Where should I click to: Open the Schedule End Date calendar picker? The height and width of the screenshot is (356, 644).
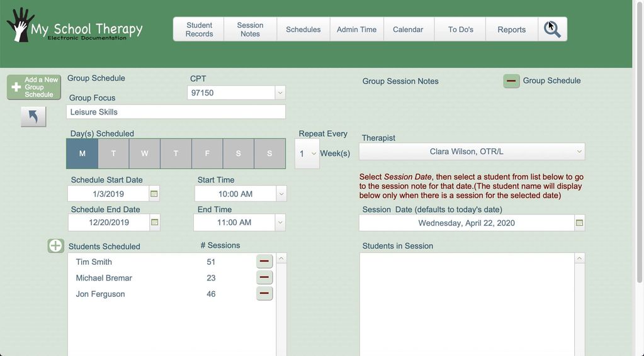coord(154,223)
